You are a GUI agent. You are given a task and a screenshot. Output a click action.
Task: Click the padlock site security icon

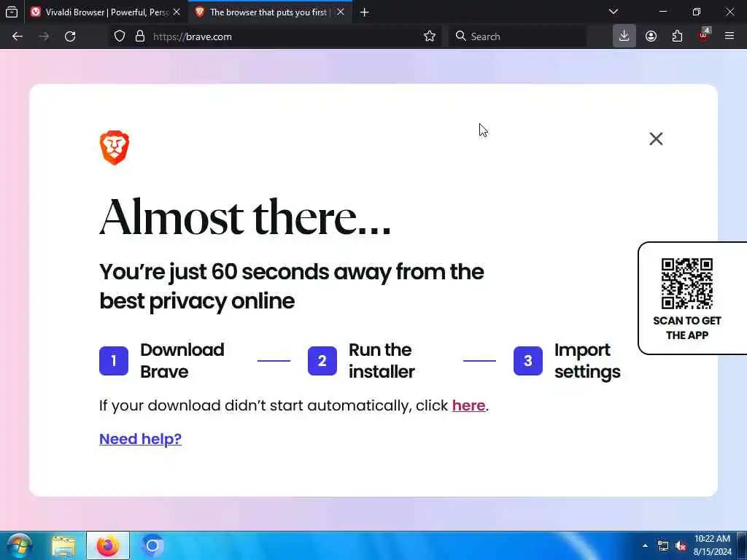click(139, 36)
